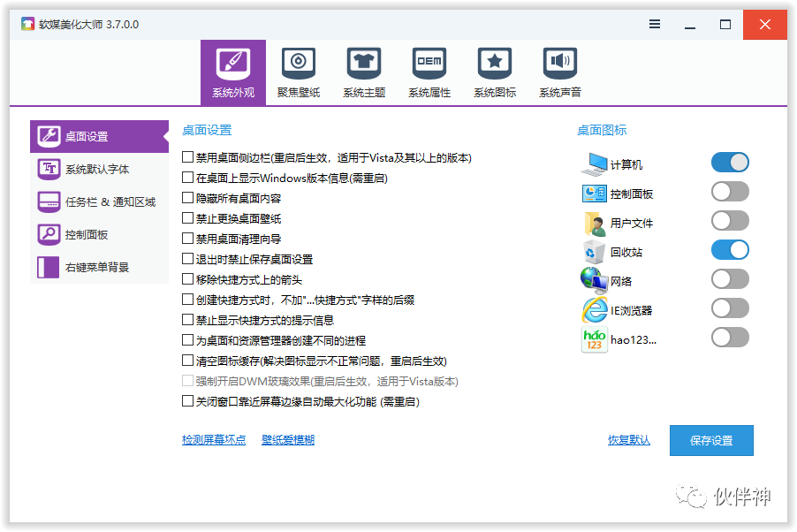
Task: Switch to the 系统主题 tab label
Action: tap(364, 93)
